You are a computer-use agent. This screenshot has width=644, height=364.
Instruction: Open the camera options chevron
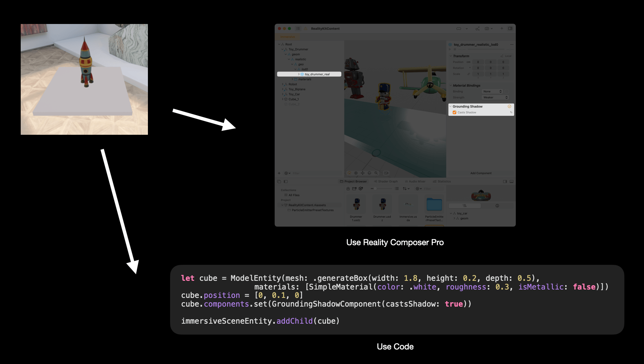pyautogui.click(x=492, y=28)
